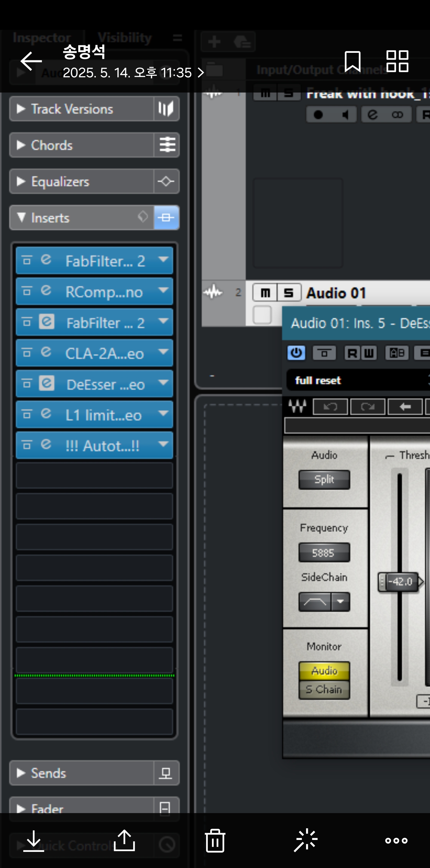The height and width of the screenshot is (868, 430).
Task: Open the grid view icon
Action: coord(397,61)
